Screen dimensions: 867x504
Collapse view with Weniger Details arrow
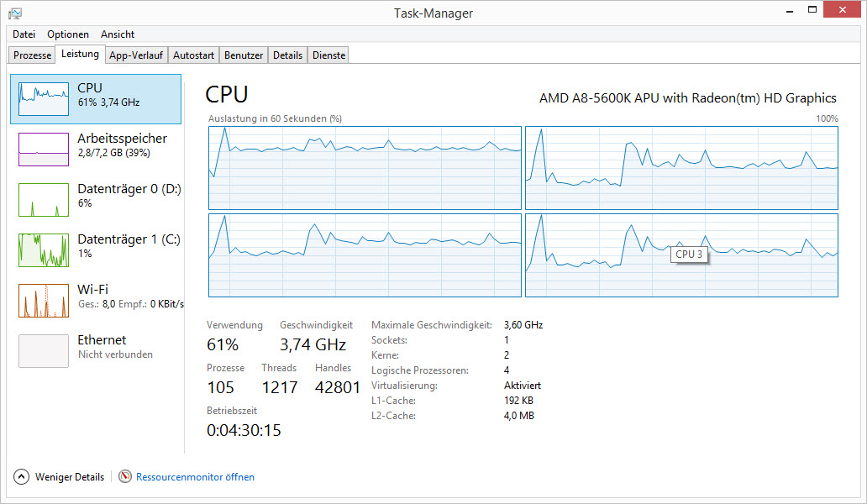pos(21,477)
